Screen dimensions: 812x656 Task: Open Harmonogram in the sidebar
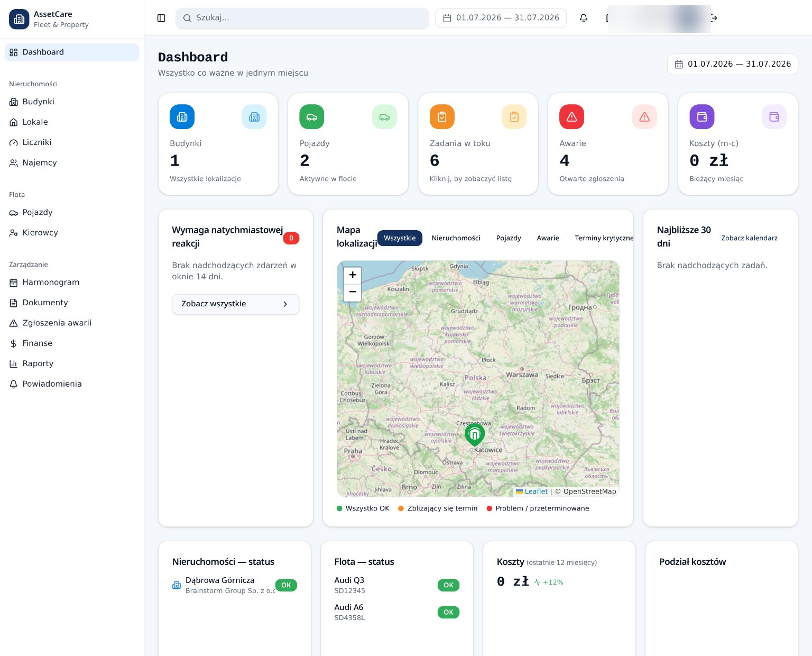[72, 283]
